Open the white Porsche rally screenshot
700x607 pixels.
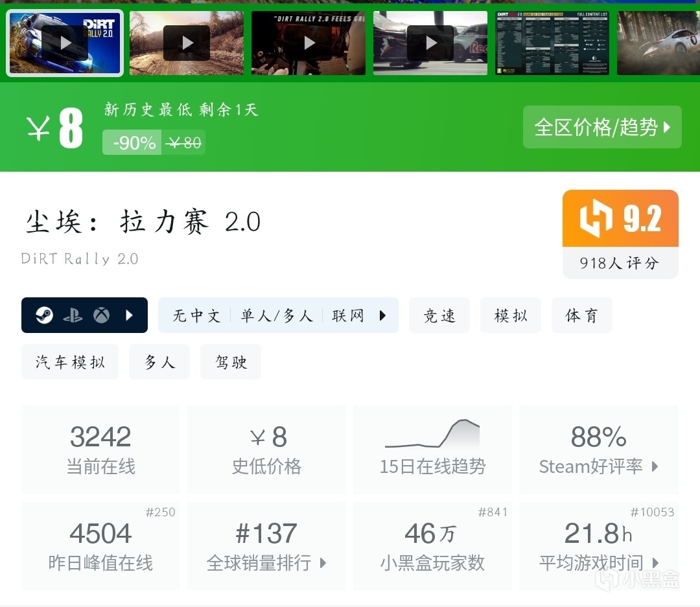click(x=659, y=43)
